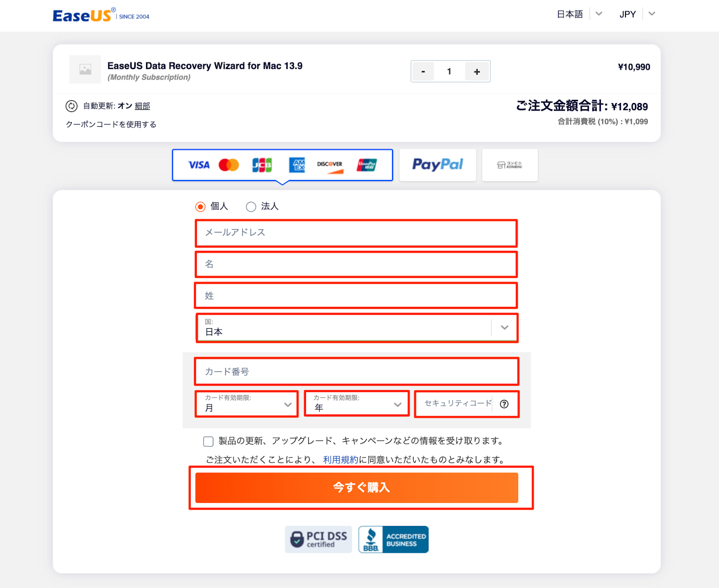Click the Mastercard logo
This screenshot has width=719, height=588.
point(229,165)
